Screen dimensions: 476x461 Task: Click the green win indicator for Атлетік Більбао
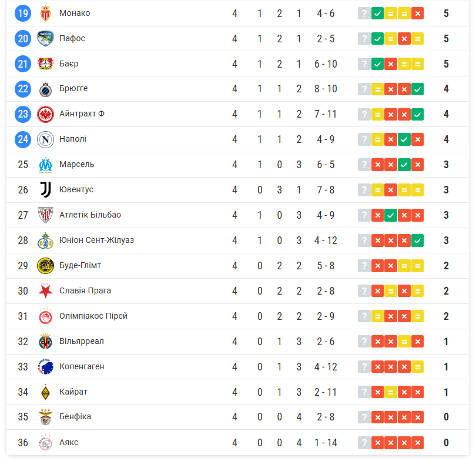(x=391, y=215)
